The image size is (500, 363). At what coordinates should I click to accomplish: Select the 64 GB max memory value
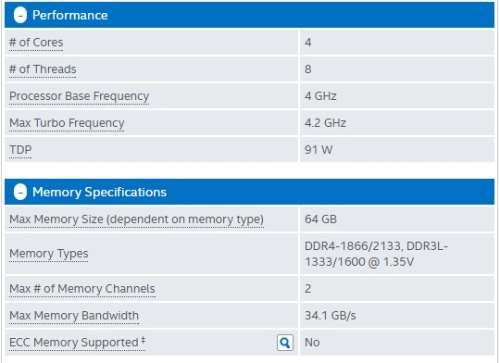point(320,219)
